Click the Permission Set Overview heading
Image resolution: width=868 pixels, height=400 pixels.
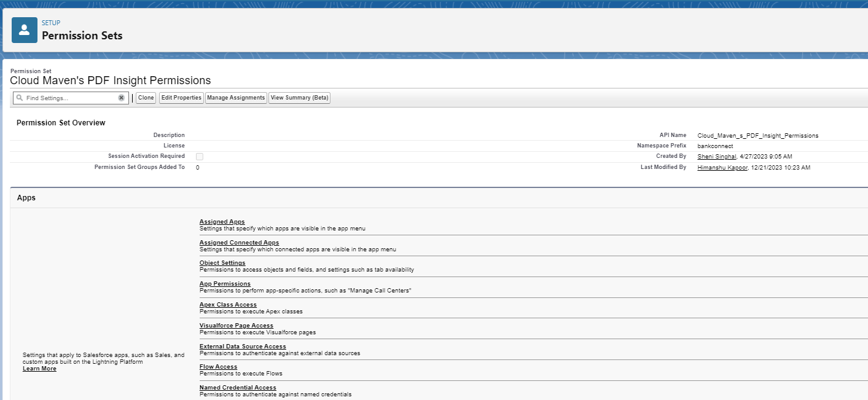(x=61, y=123)
